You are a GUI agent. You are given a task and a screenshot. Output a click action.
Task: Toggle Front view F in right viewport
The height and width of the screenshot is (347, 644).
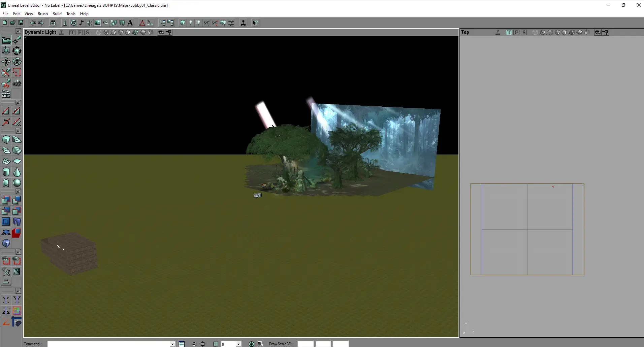516,32
